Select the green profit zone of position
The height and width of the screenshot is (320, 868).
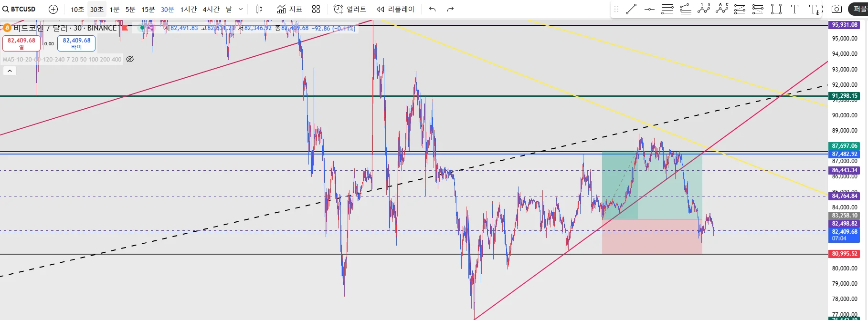(x=652, y=185)
